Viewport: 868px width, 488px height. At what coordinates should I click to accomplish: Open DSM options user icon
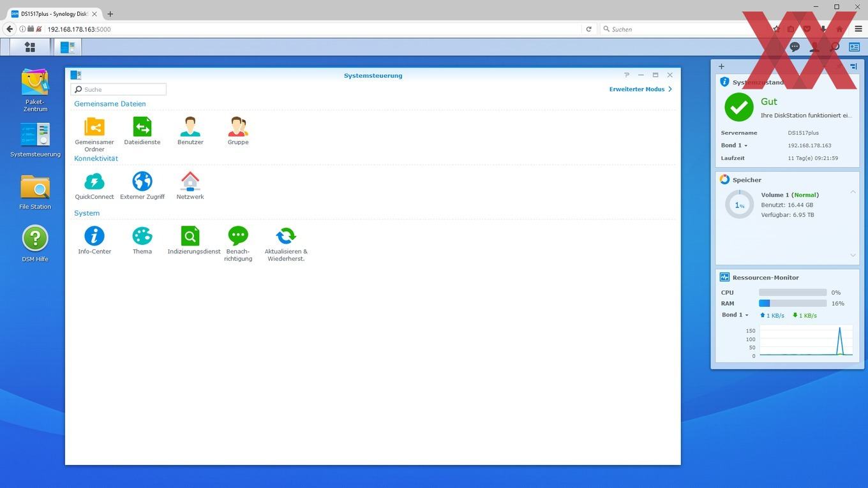(814, 47)
